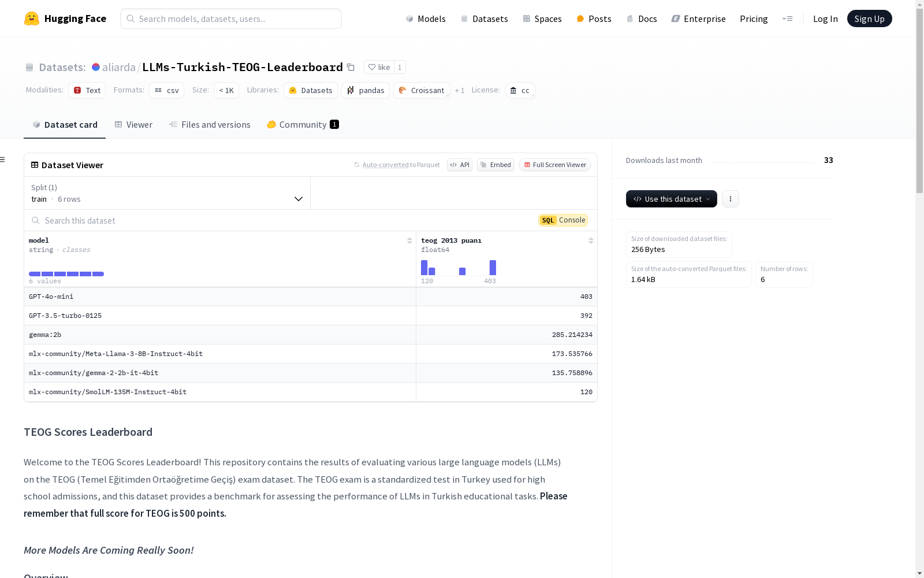Screen dimensions: 924x578
Task: Click the Datasets heading icon
Action: tap(29, 68)
